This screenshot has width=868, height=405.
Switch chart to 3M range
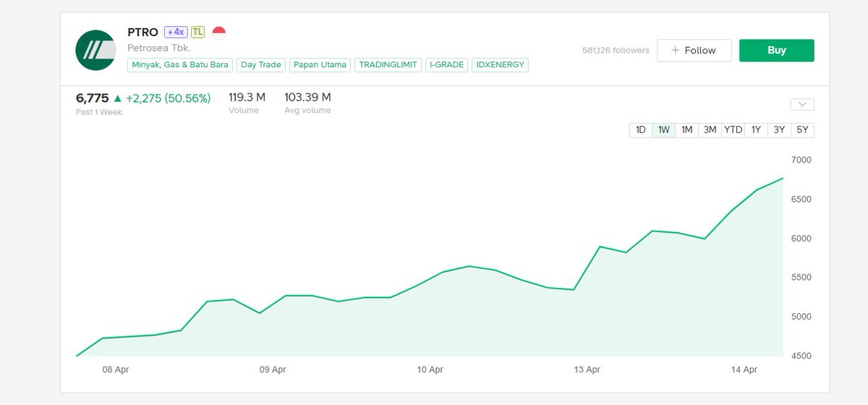point(710,130)
